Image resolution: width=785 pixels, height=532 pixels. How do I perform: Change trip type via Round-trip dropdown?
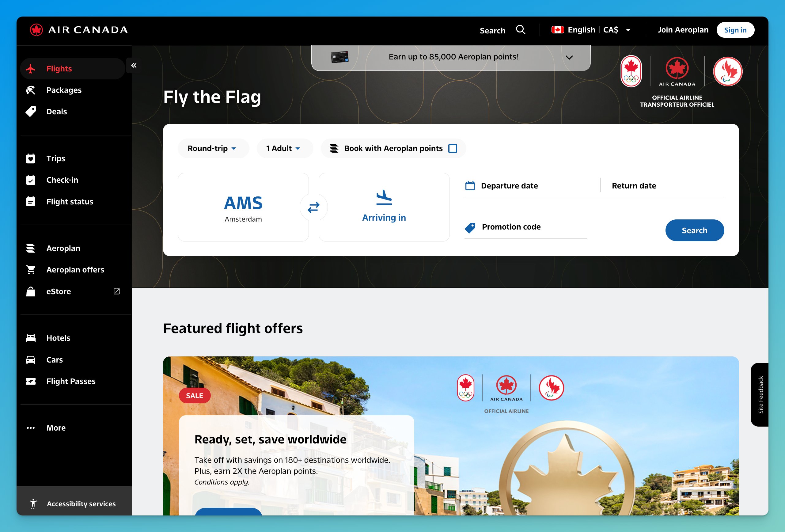tap(213, 148)
